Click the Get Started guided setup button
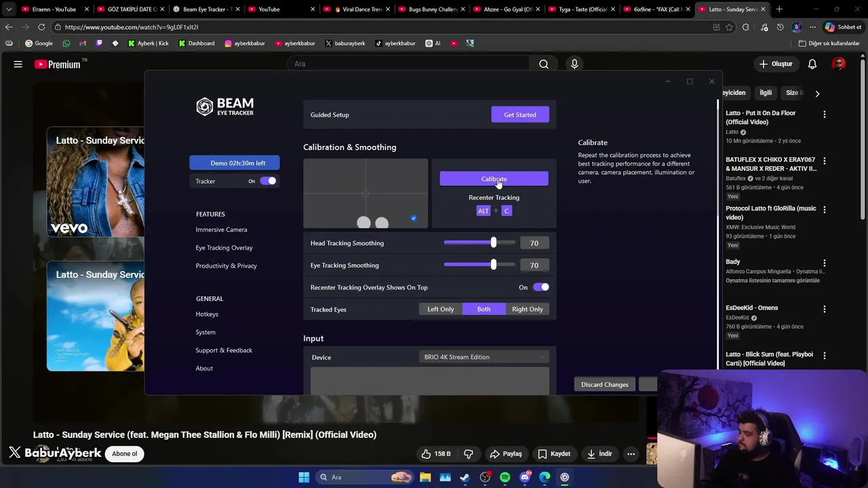868x488 pixels. coord(520,115)
